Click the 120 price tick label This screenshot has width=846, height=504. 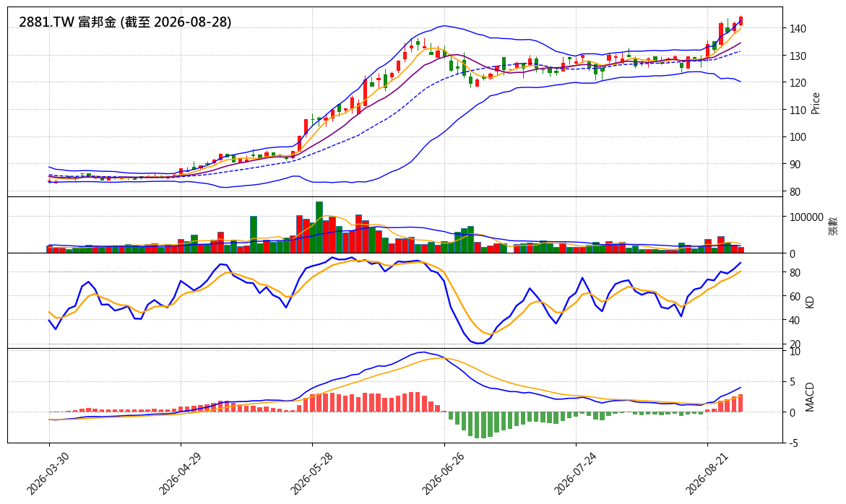[798, 83]
